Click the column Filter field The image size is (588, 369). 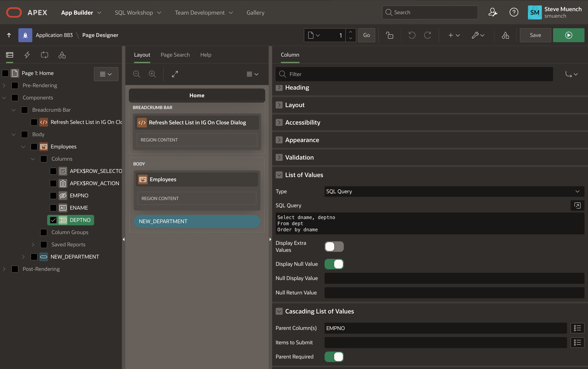414,74
